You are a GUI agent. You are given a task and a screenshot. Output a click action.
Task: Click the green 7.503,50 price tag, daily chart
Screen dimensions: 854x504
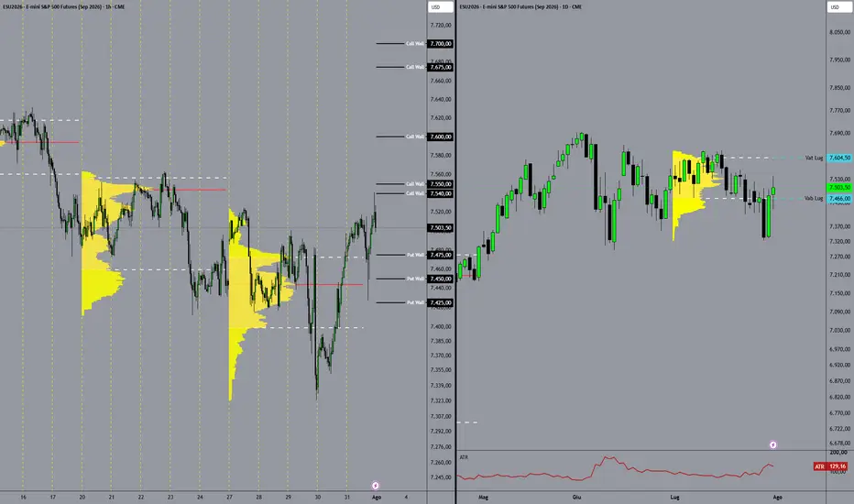tap(839, 188)
